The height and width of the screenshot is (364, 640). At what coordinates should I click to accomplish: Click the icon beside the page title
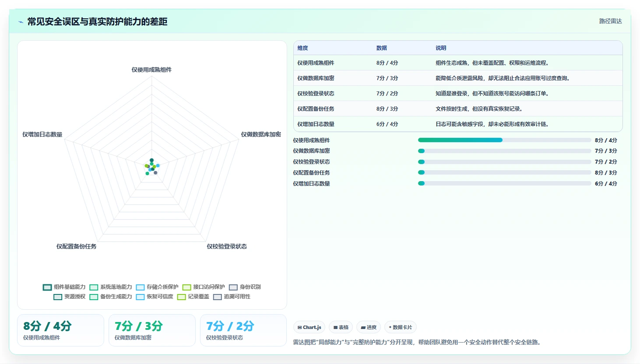coord(21,22)
